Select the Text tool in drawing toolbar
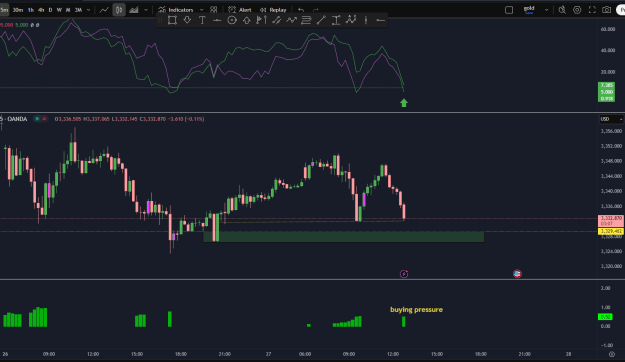Image resolution: width=625 pixels, height=362 pixels. (x=202, y=20)
